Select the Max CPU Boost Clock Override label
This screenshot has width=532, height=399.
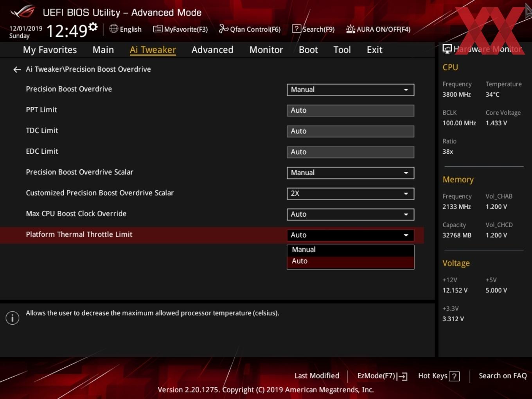pos(76,214)
